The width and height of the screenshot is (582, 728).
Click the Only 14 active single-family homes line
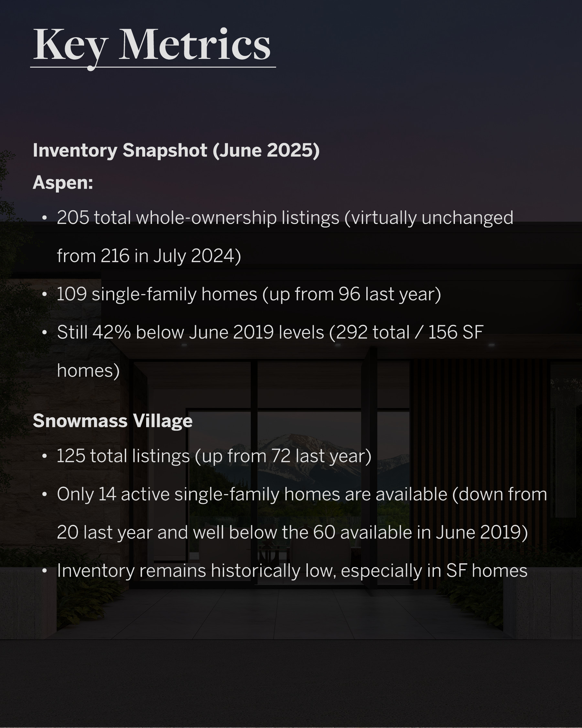pos(302,494)
